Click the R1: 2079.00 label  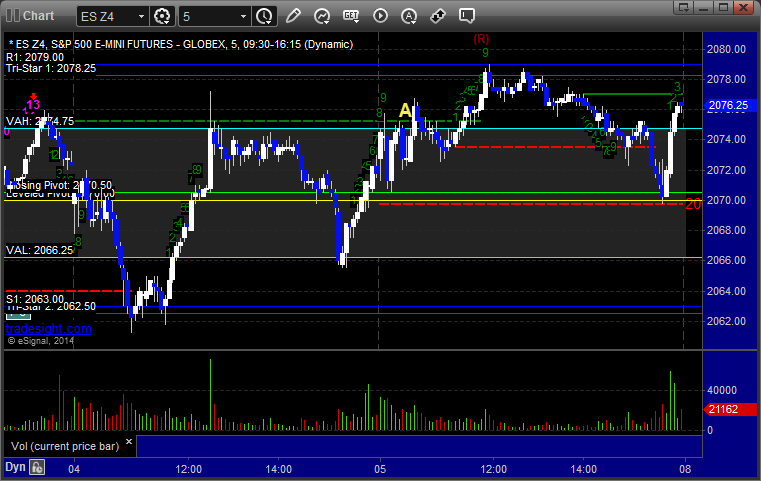[35, 57]
